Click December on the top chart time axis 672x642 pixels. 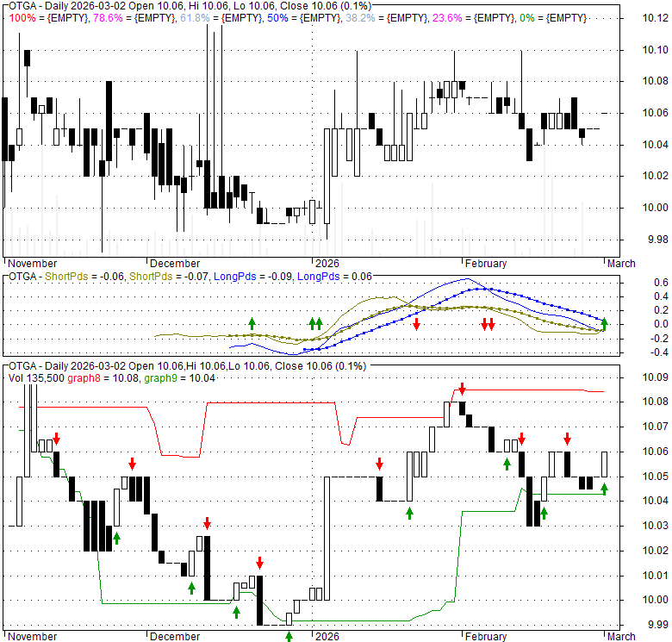[x=175, y=263]
